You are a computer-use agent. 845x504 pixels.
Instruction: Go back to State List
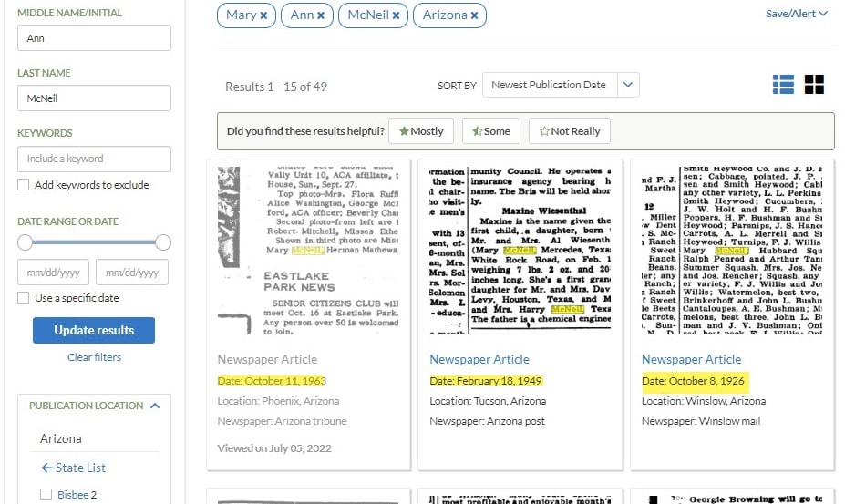click(x=74, y=468)
